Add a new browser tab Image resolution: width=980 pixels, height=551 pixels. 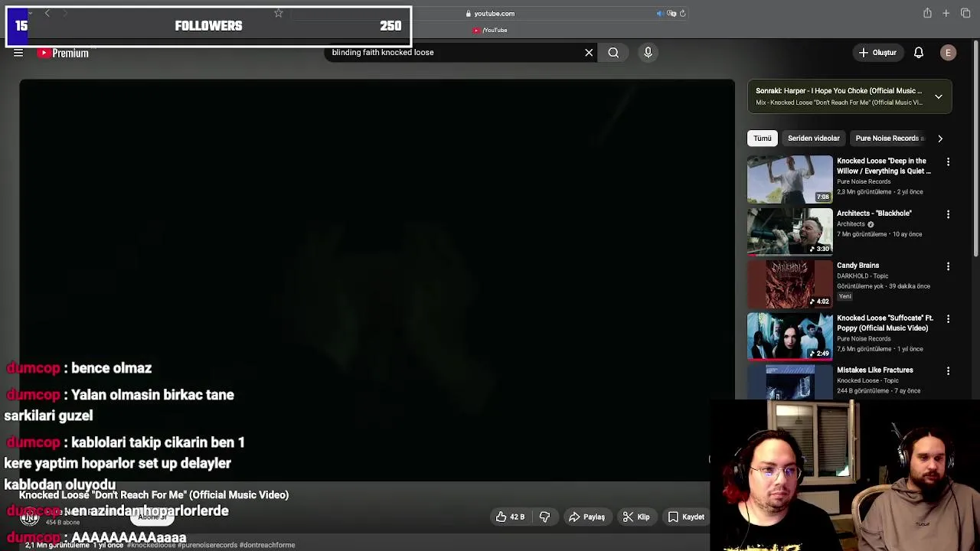946,13
